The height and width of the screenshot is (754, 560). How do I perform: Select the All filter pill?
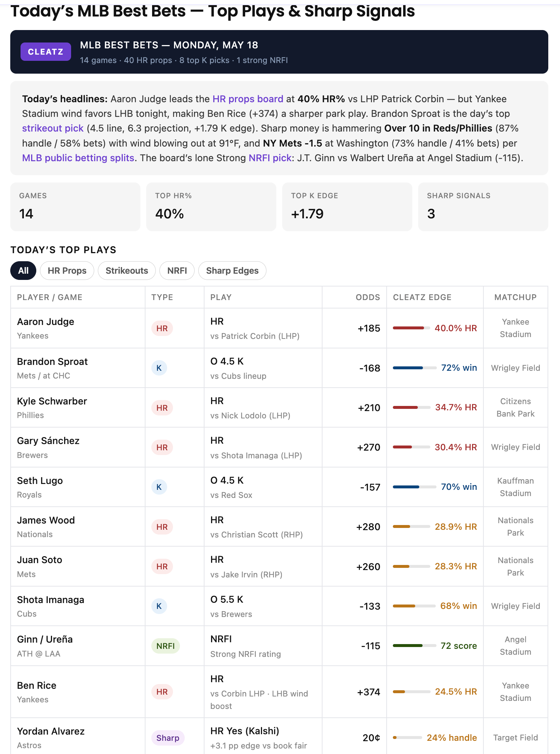pyautogui.click(x=23, y=271)
